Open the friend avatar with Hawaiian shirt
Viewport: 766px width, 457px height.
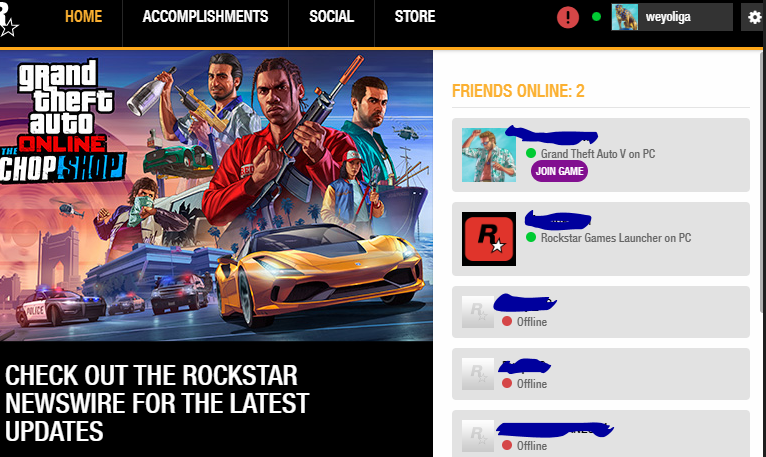pyautogui.click(x=489, y=155)
